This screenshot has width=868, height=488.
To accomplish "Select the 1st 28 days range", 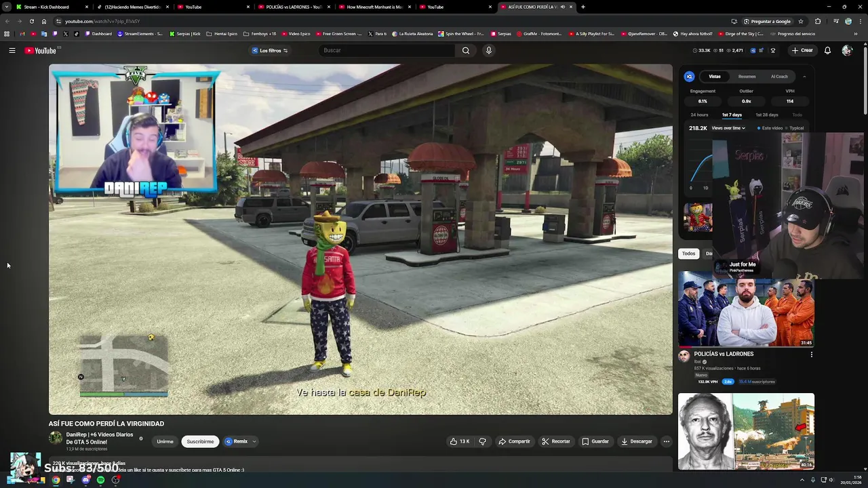I will [x=767, y=115].
